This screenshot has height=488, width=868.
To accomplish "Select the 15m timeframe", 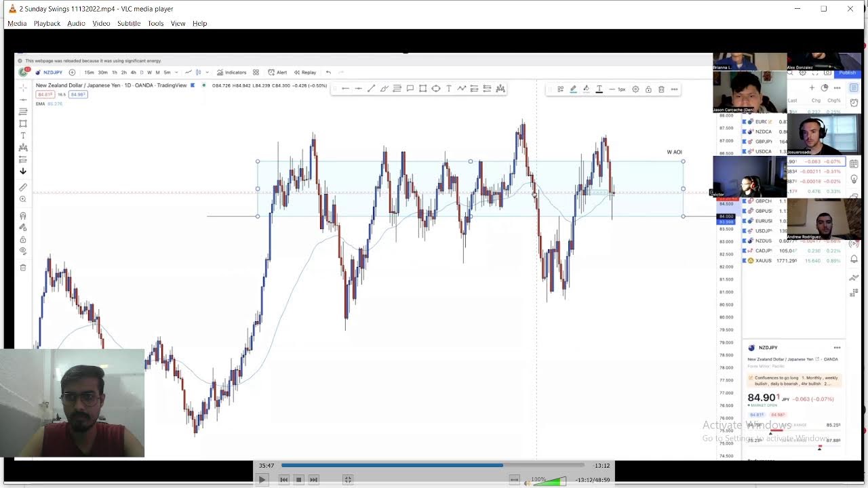I will click(89, 73).
